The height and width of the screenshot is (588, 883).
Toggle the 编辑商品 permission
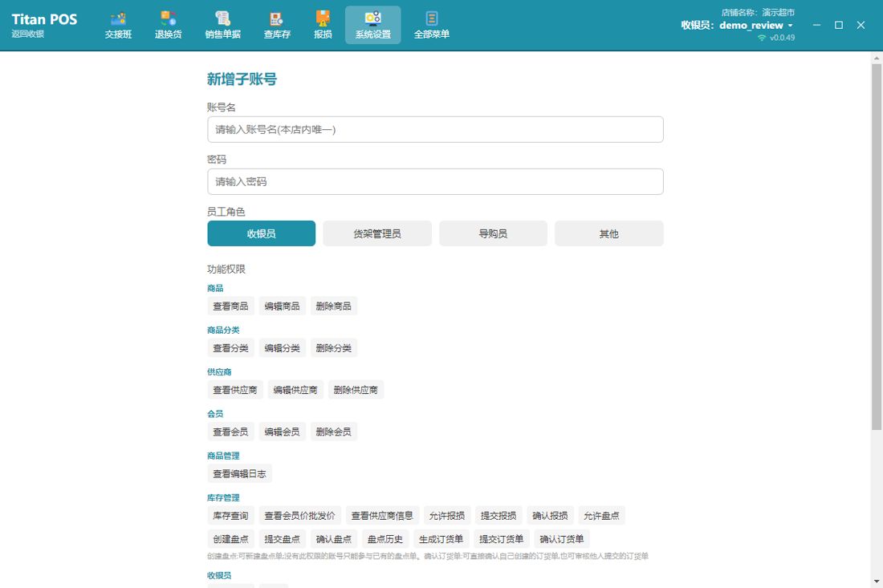pos(282,306)
